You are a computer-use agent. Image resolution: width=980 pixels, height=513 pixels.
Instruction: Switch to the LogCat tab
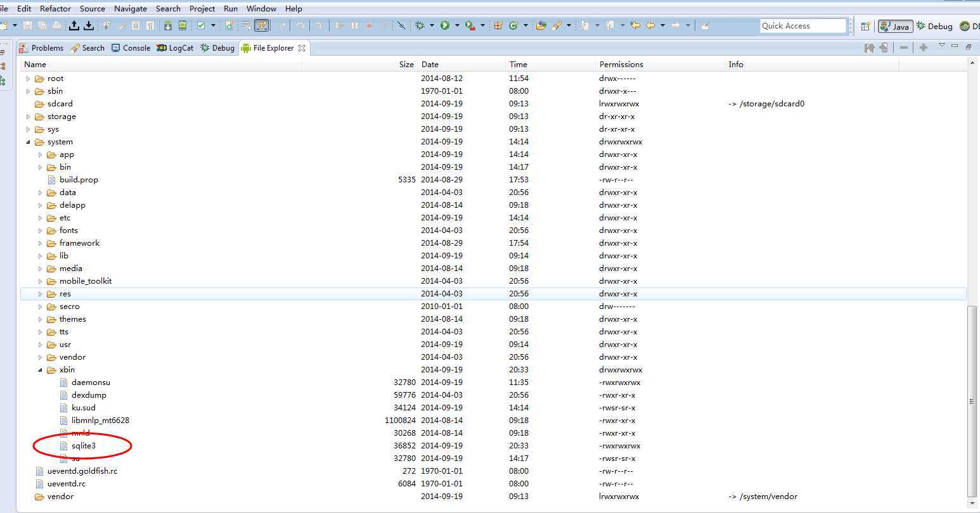click(175, 47)
